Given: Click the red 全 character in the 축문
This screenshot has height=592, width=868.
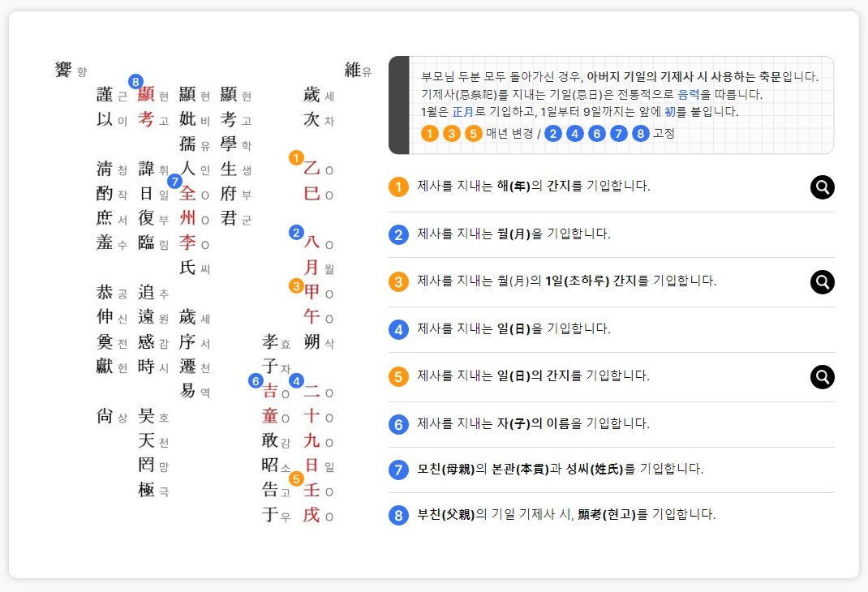Looking at the screenshot, I should click(187, 193).
